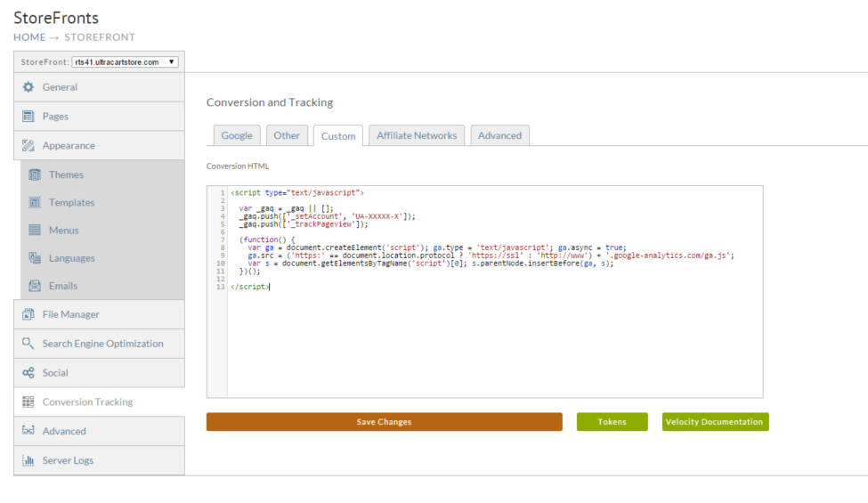Select the Languages submenu label
The height and width of the screenshot is (503, 868).
71,258
